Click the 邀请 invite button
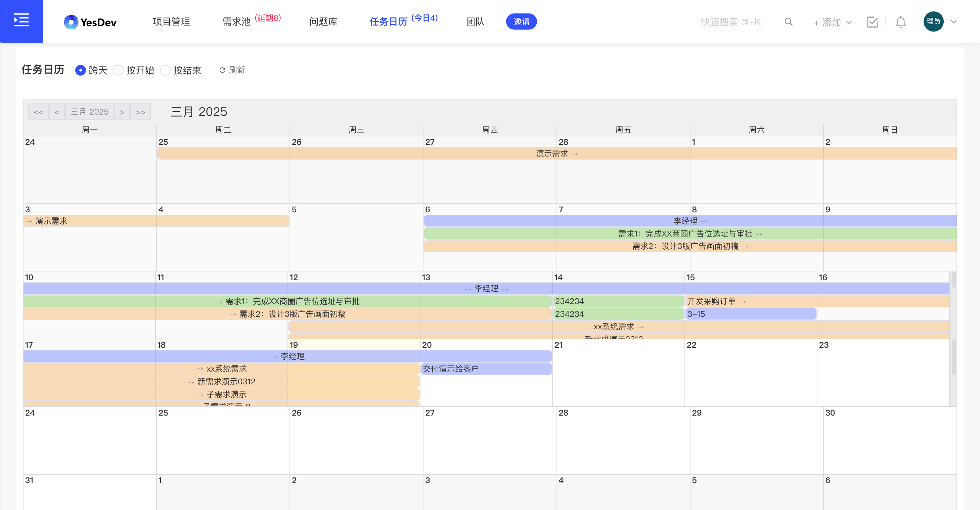 522,22
